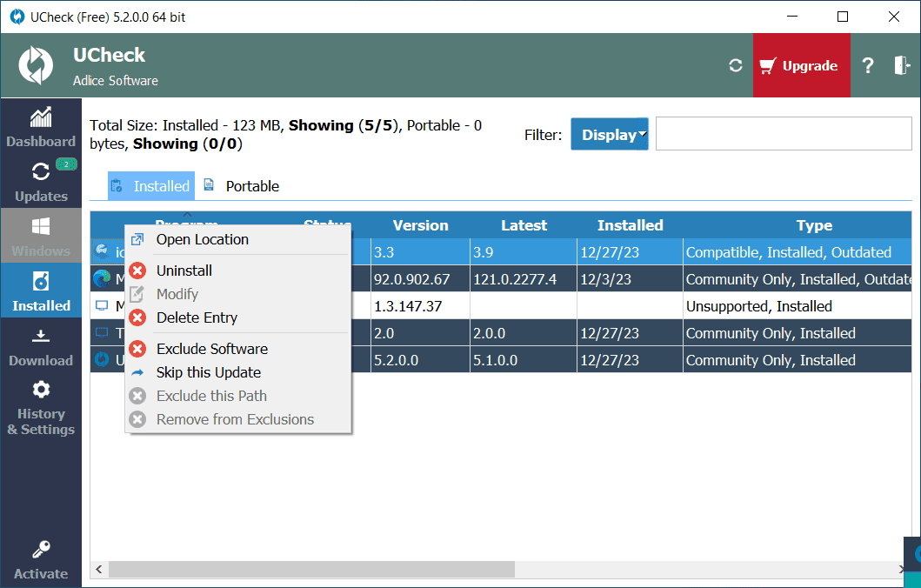Click latest version cell 3.9

524,252
